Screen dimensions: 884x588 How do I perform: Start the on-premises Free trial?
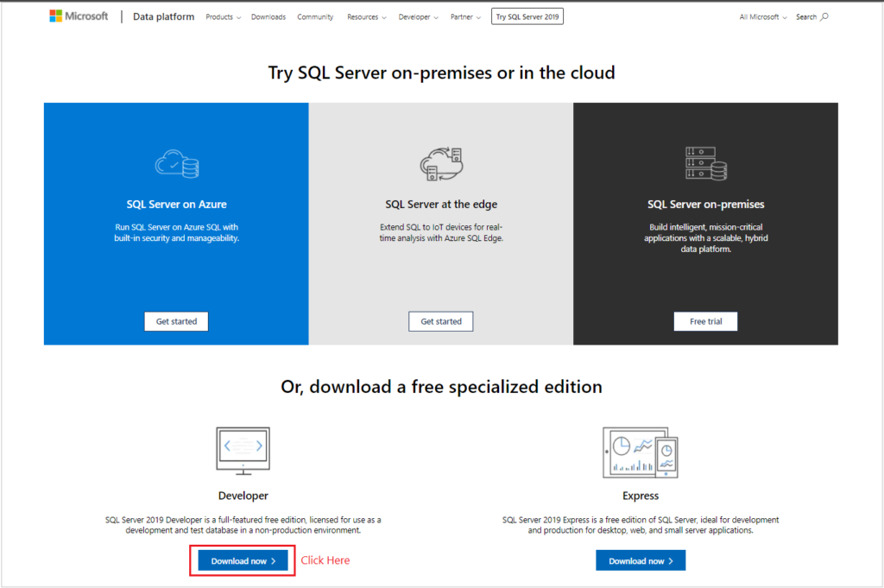click(x=705, y=321)
